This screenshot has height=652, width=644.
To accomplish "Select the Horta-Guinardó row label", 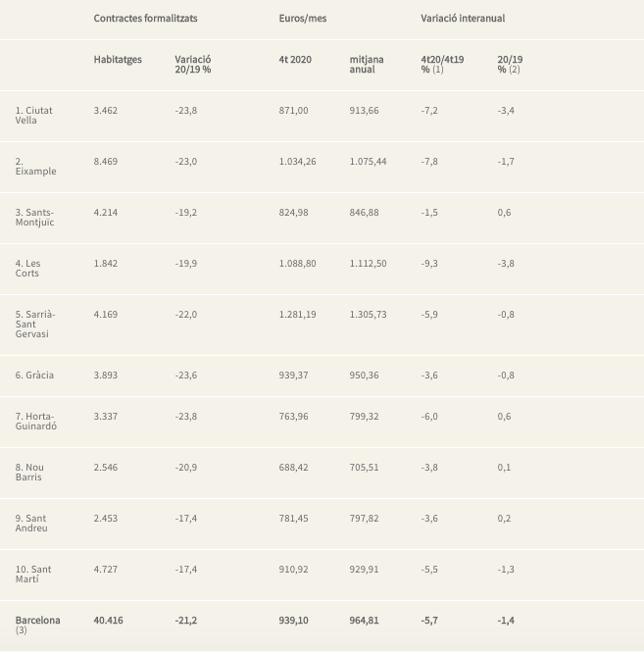I will click(37, 422).
